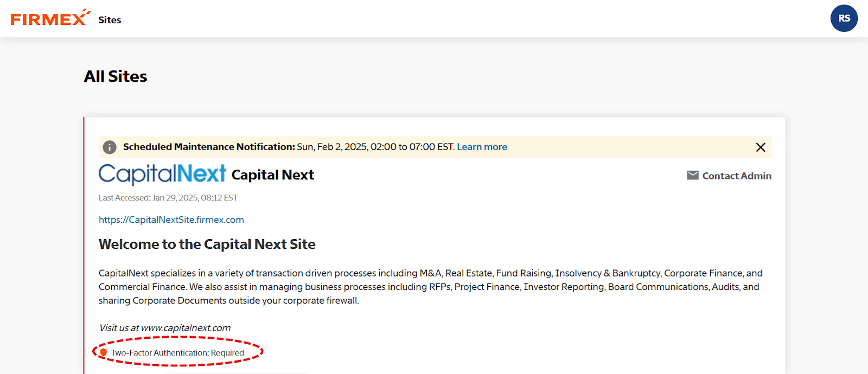Open the CapitalNextSite.firmex.com link
Viewport: 868px width, 374px height.
pos(171,220)
